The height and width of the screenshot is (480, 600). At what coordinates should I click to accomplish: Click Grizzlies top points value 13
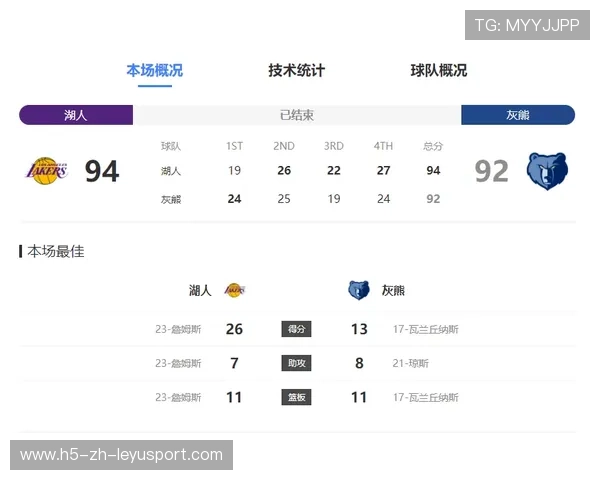(359, 329)
